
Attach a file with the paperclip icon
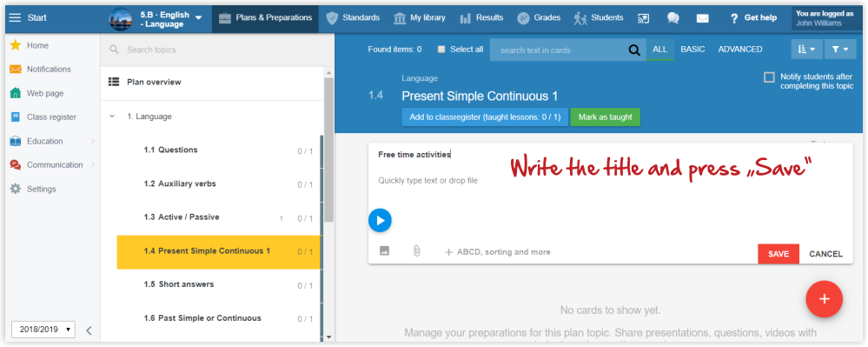417,251
